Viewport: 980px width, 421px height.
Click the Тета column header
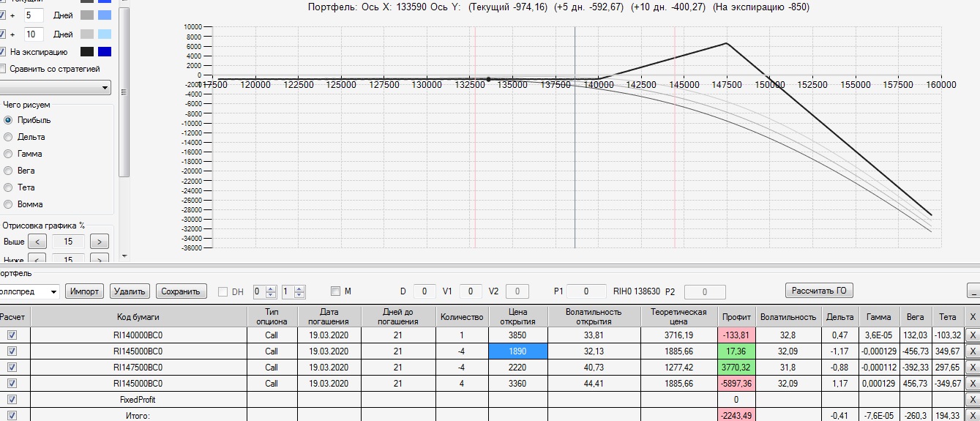tap(948, 316)
